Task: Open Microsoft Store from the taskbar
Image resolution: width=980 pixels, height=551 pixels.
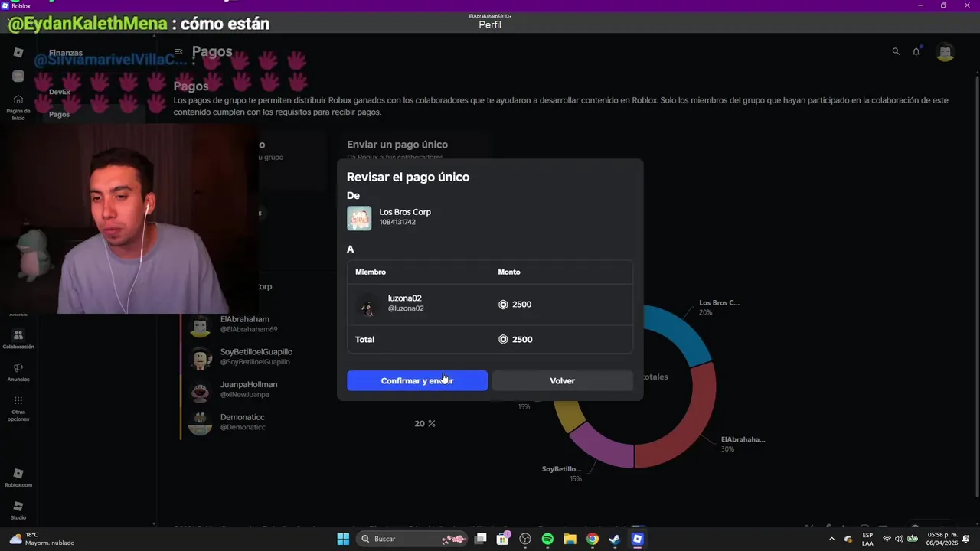Action: tap(503, 539)
